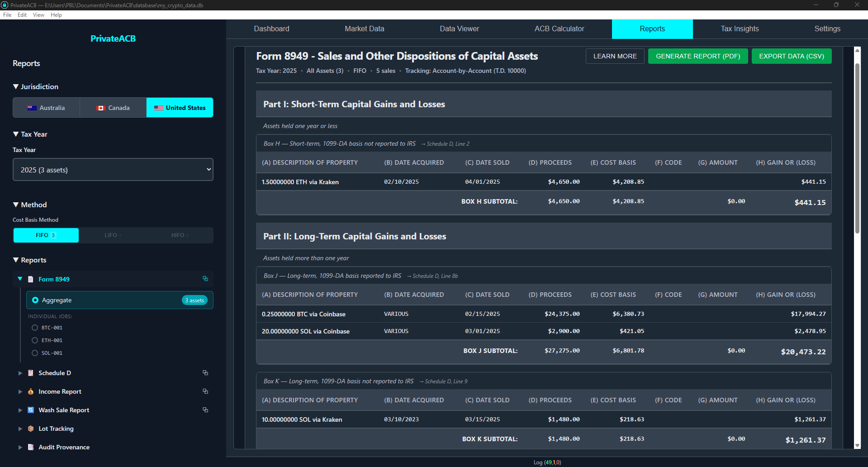The height and width of the screenshot is (467, 868).
Task: Choose the SOL-001 radio option
Action: pyautogui.click(x=35, y=353)
